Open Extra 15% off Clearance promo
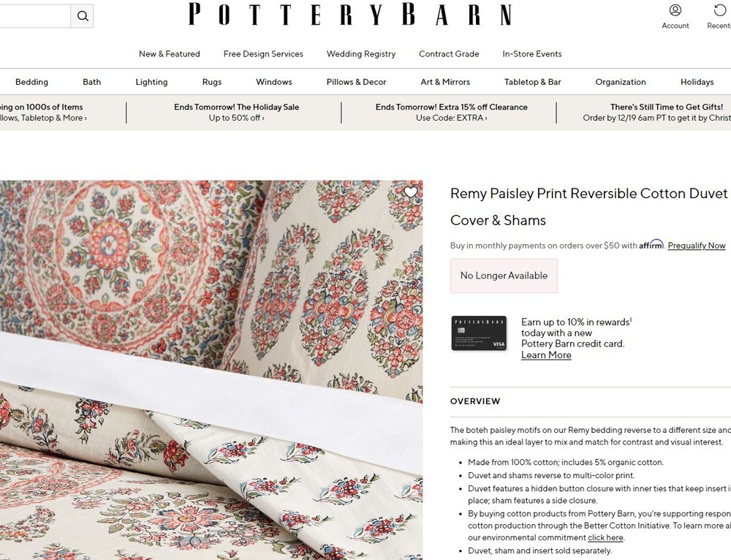The width and height of the screenshot is (731, 560). 451,113
